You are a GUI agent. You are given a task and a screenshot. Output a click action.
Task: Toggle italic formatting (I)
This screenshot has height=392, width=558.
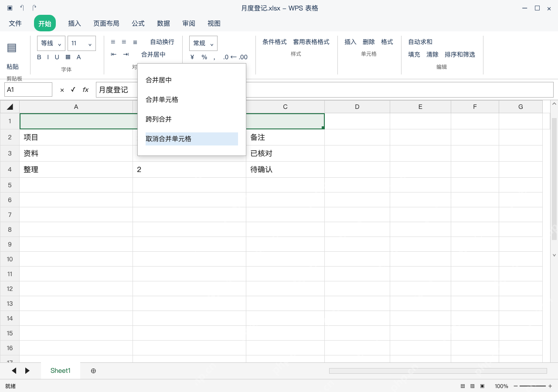48,57
